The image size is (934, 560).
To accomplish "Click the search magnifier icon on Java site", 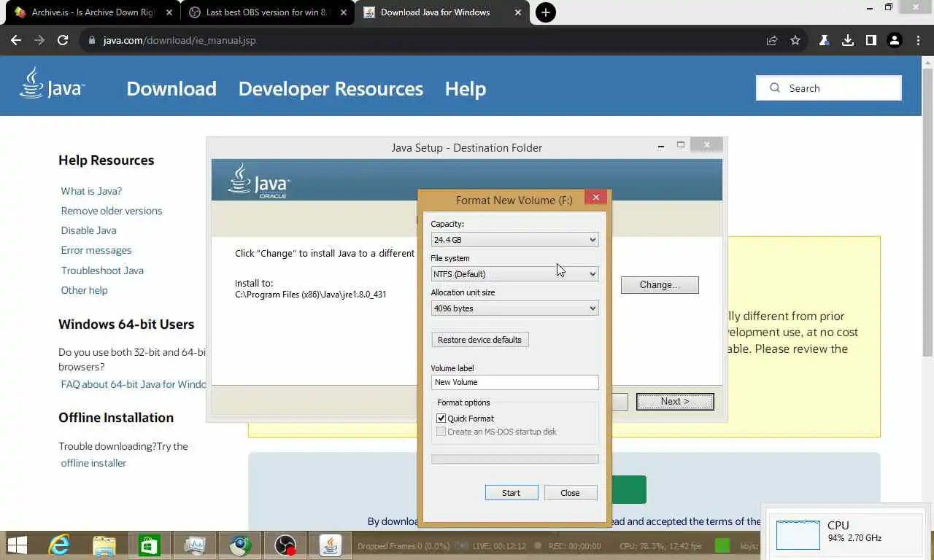I will pyautogui.click(x=774, y=88).
